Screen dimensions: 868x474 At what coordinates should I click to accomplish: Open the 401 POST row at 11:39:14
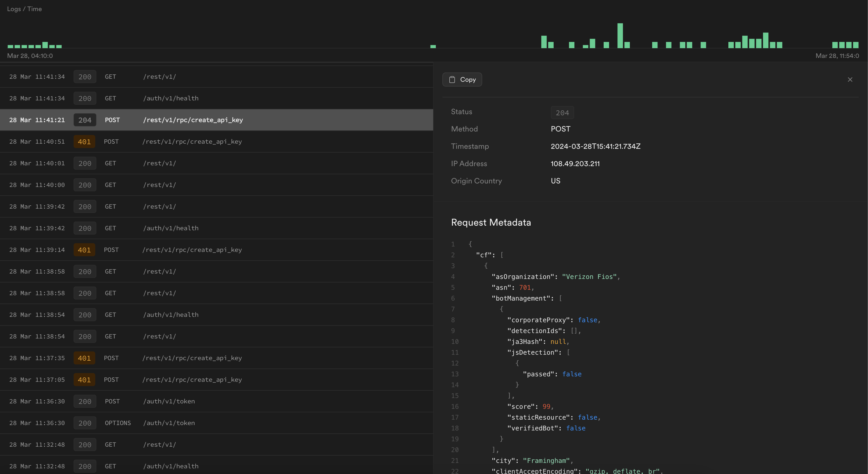pos(216,250)
